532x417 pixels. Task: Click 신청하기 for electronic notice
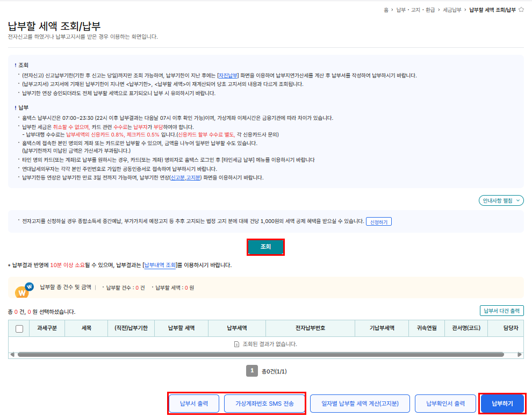point(379,222)
